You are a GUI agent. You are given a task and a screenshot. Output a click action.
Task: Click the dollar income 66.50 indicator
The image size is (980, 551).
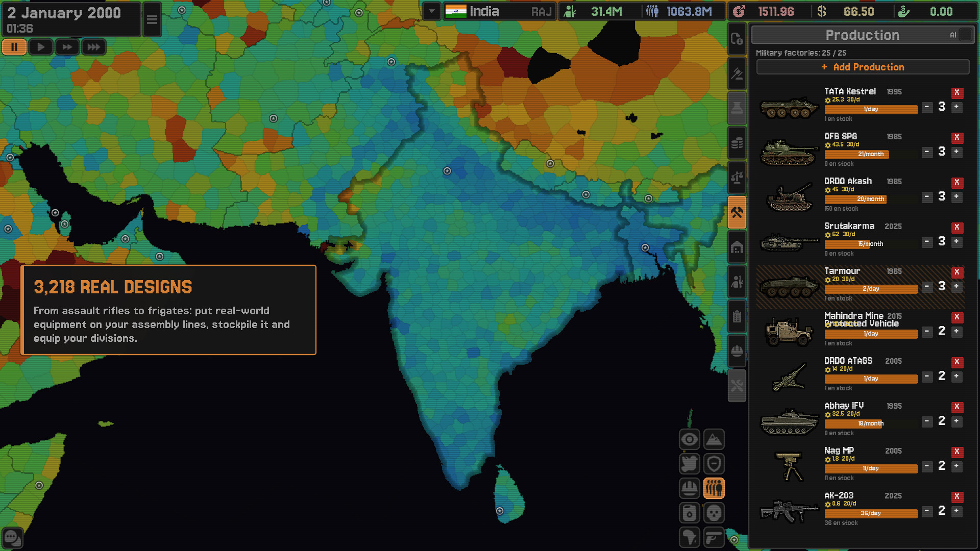tap(851, 11)
